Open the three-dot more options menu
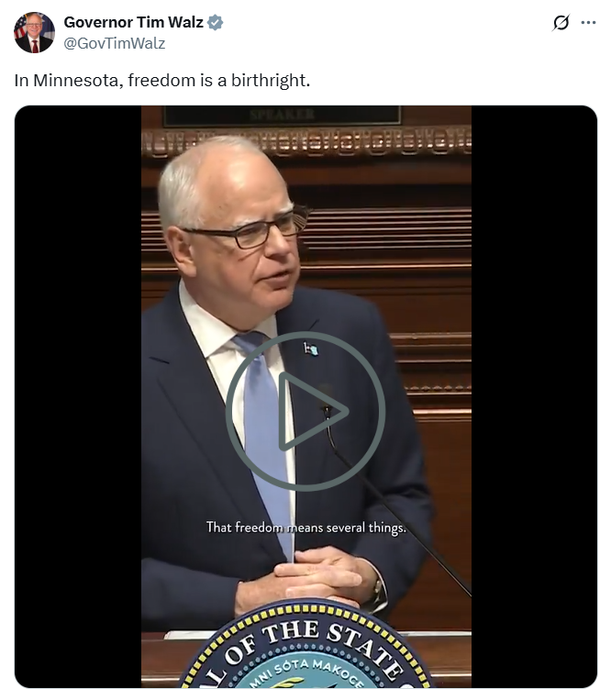 (588, 22)
